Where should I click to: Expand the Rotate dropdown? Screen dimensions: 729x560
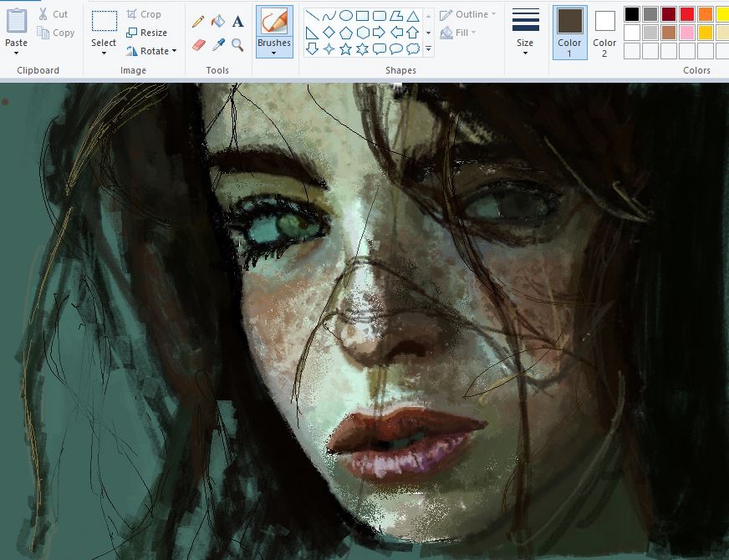point(174,51)
